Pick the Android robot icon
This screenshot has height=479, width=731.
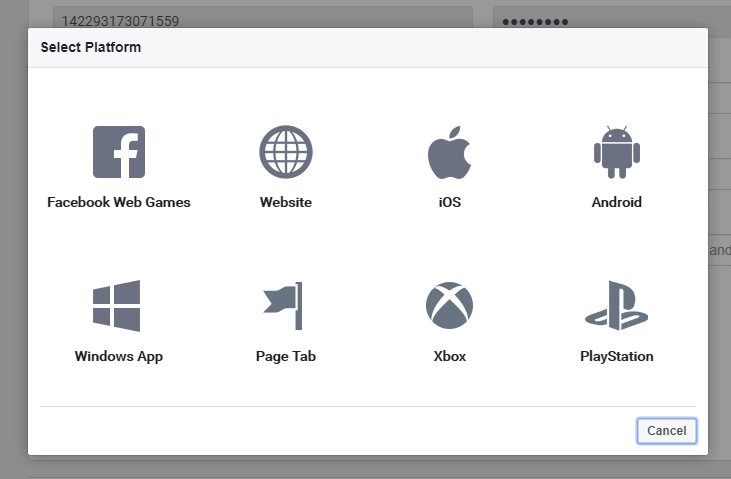[616, 152]
